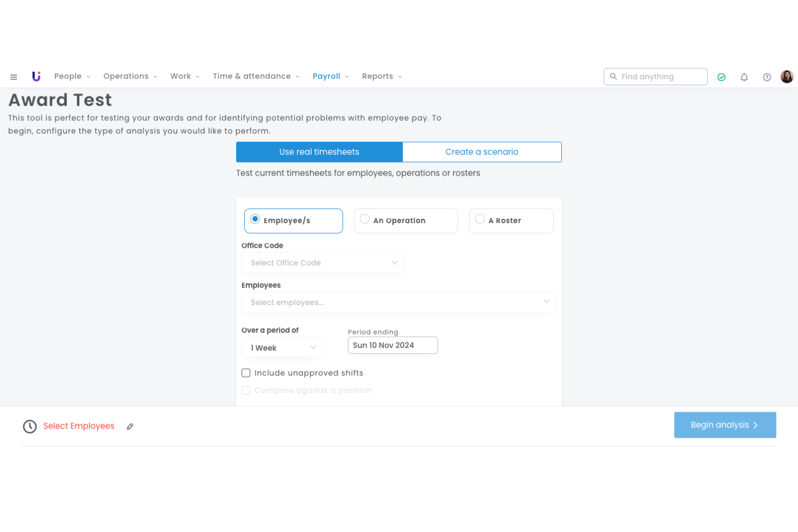This screenshot has height=532, width=798.
Task: Expand the Operations menu
Action: tap(130, 77)
